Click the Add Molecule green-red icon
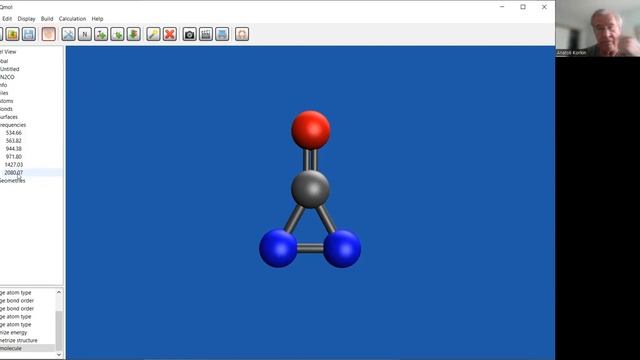Image resolution: width=640 pixels, height=360 pixels. [x=133, y=34]
